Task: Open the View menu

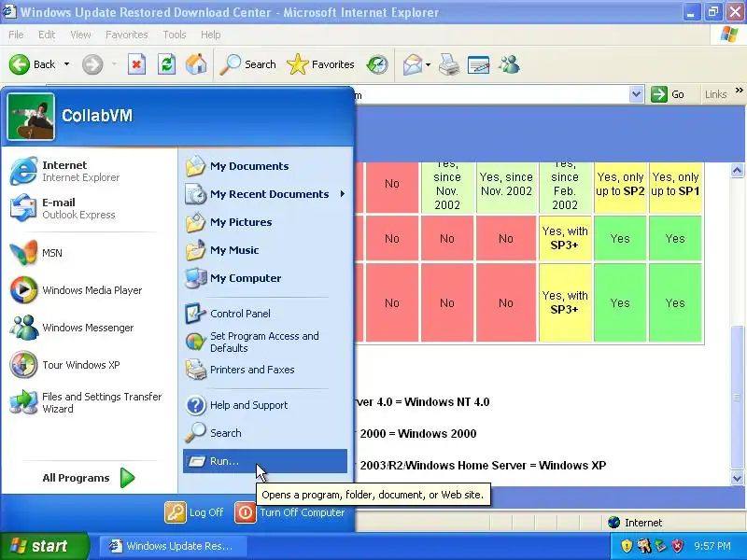Action: [80, 35]
